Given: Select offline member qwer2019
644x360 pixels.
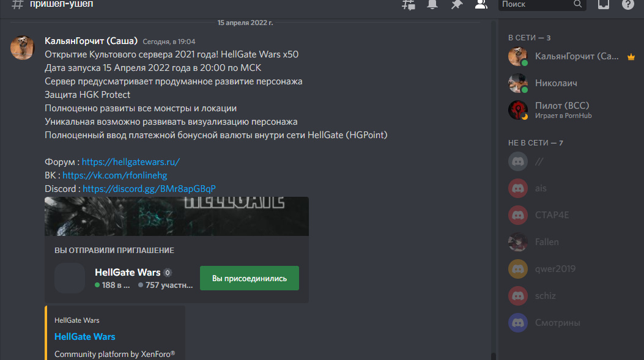Looking at the screenshot, I should (571, 269).
